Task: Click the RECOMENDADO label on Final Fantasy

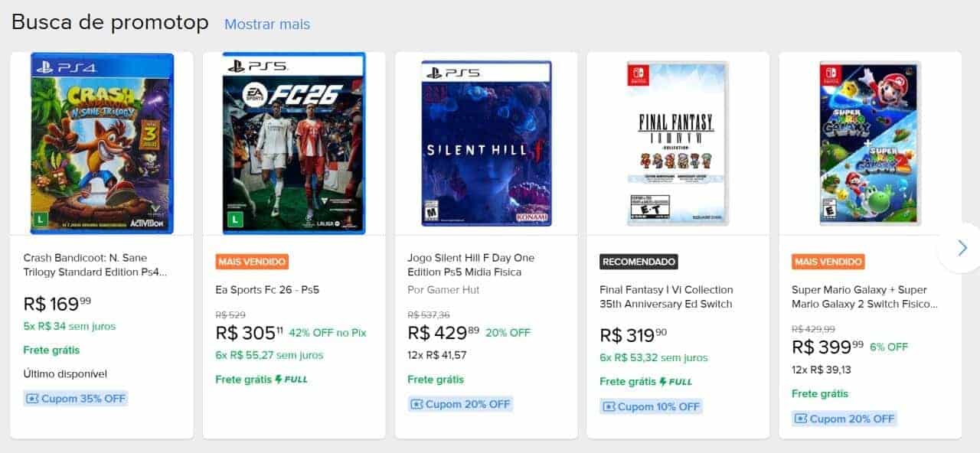Action: point(639,262)
